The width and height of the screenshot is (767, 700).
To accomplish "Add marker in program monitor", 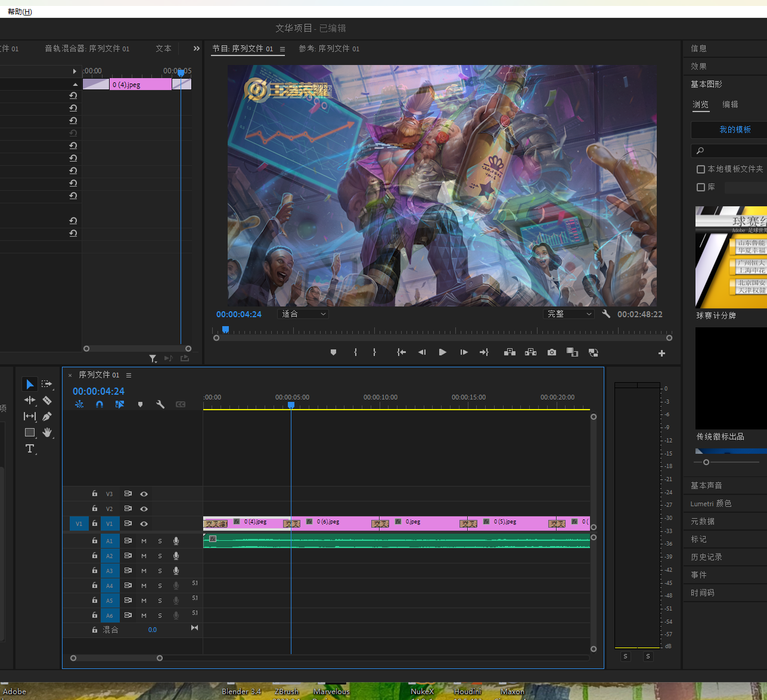I will click(333, 352).
